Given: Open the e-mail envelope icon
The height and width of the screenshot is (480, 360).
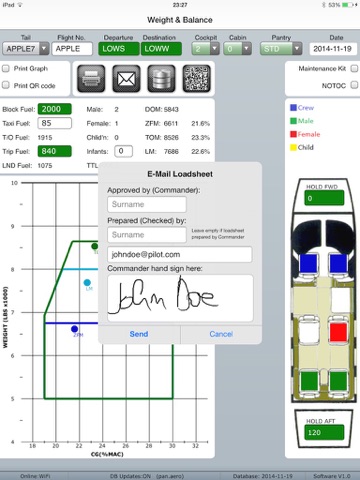Looking at the screenshot, I should coord(126,79).
